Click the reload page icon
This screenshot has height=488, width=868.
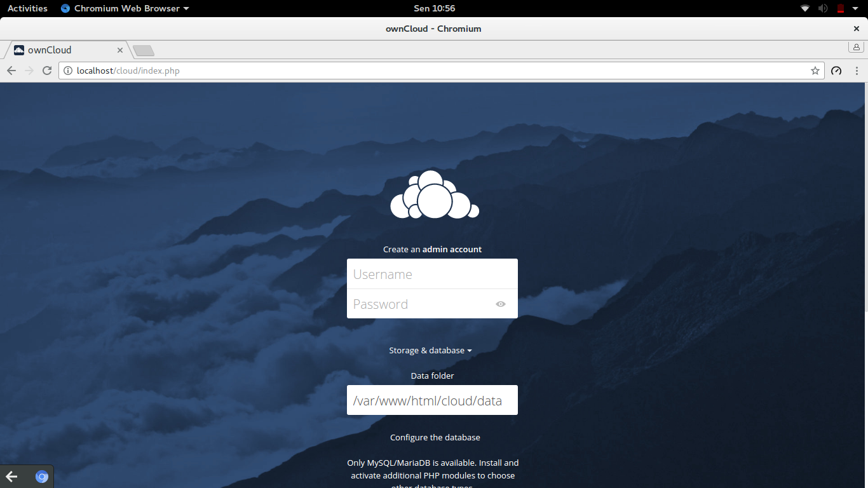pyautogui.click(x=46, y=71)
